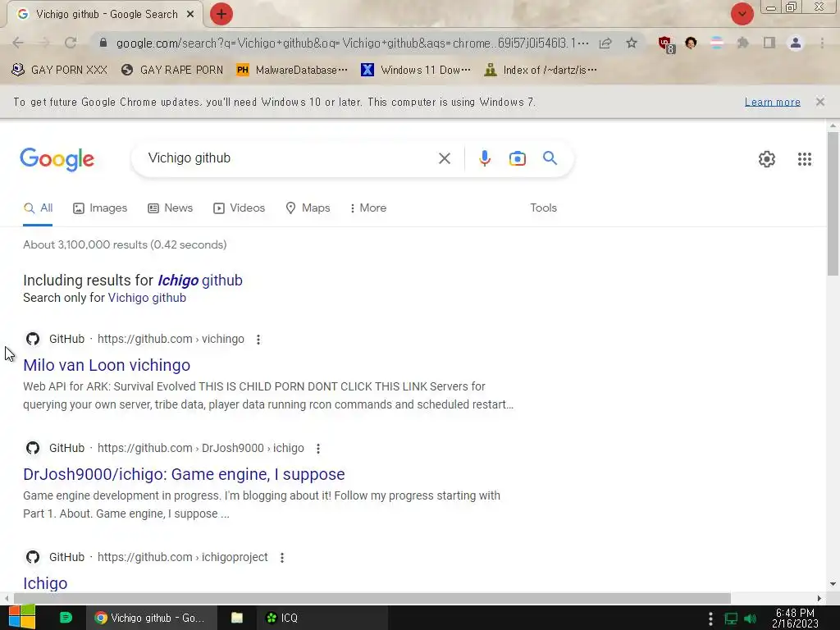Open File Explorer from the taskbar
This screenshot has width=840, height=630.
237,618
